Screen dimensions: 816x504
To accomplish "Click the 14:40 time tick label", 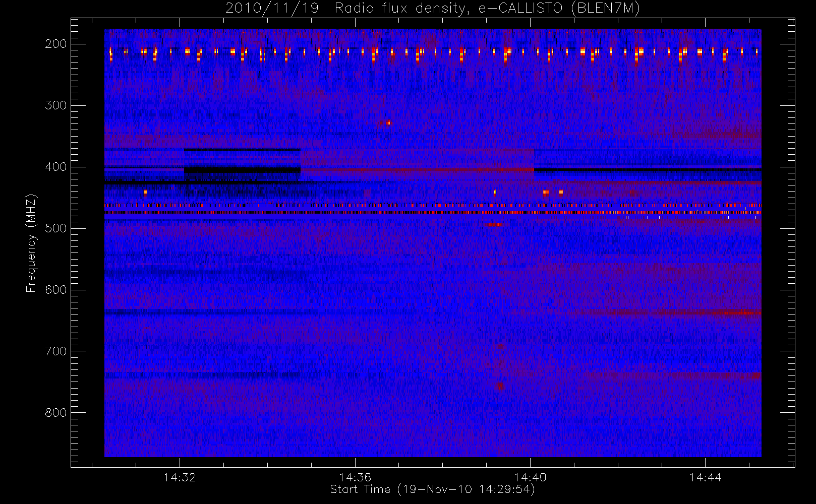I will [x=530, y=477].
